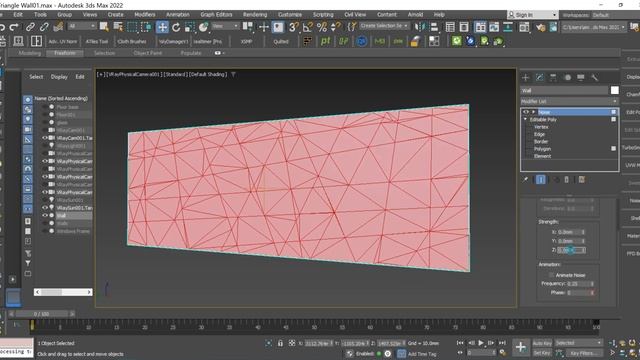Click Configure Modifier Sets icon
Viewport: 640px width, 360px height.
pos(582,179)
